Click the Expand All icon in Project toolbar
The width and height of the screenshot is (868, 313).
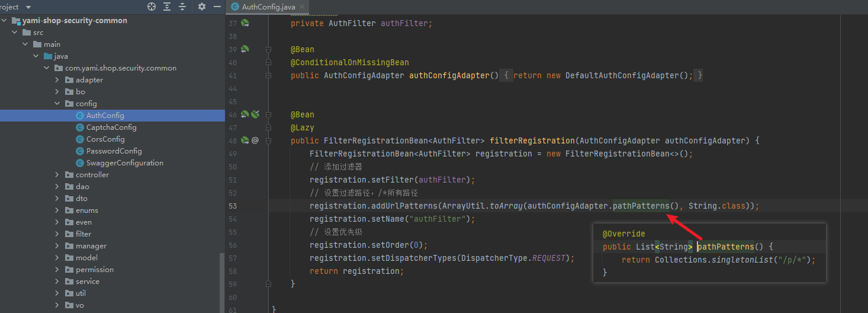[x=167, y=7]
